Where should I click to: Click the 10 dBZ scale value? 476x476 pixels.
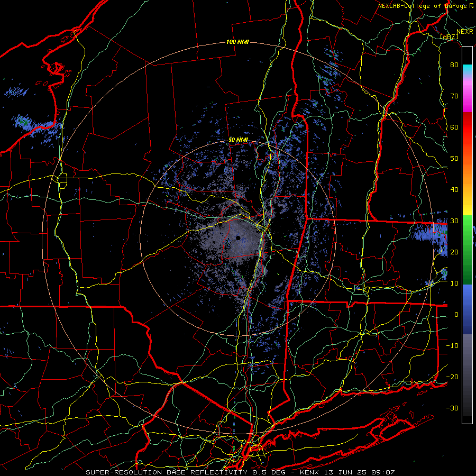[454, 283]
